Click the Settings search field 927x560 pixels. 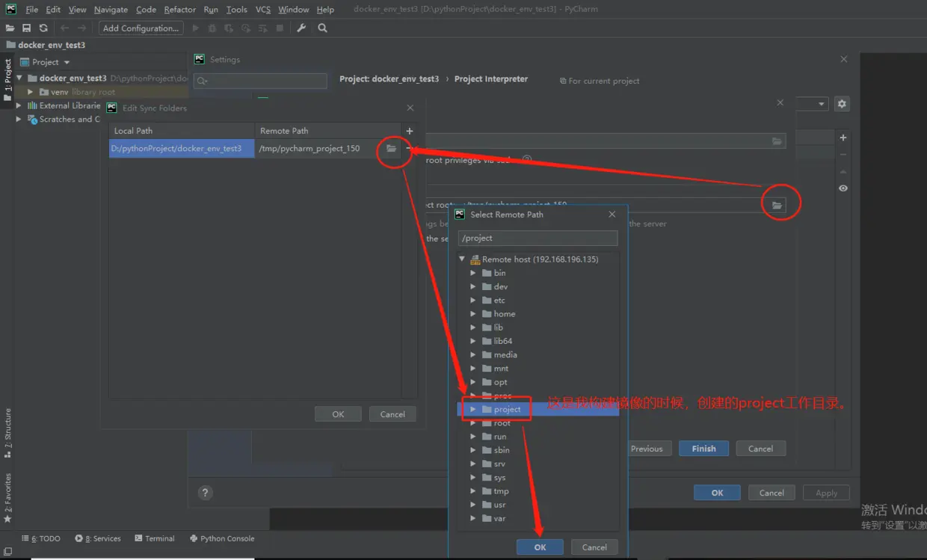click(x=260, y=81)
